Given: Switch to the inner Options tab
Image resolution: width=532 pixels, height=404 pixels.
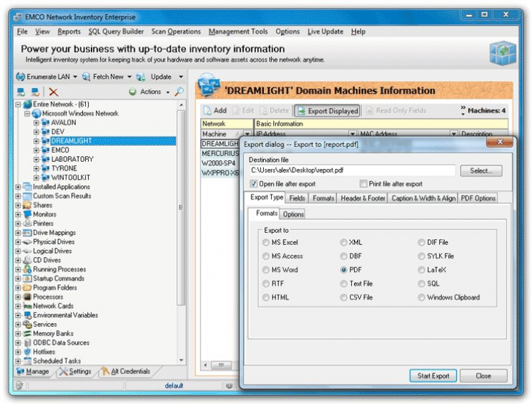Looking at the screenshot, I should tap(294, 214).
